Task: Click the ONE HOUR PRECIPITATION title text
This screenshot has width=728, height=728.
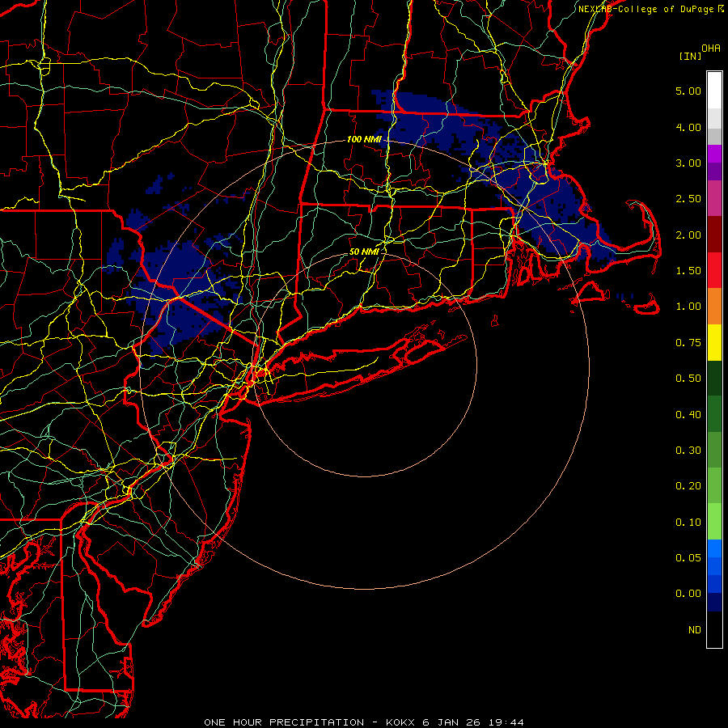Action: coord(284,722)
